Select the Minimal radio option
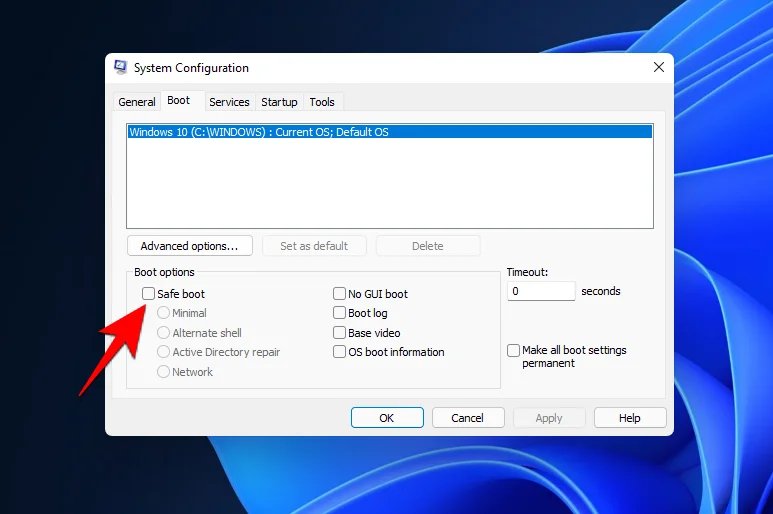Screen dimensions: 773x514 [163, 313]
